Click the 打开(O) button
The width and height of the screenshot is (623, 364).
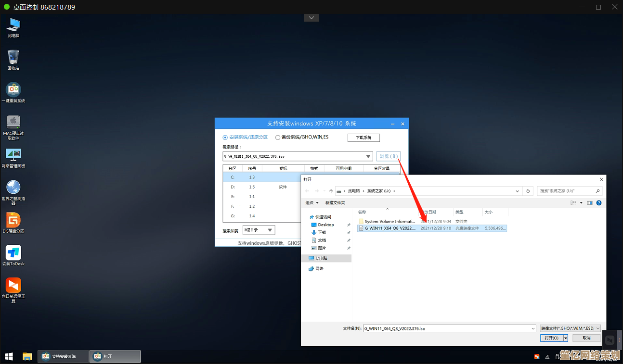[551, 338]
